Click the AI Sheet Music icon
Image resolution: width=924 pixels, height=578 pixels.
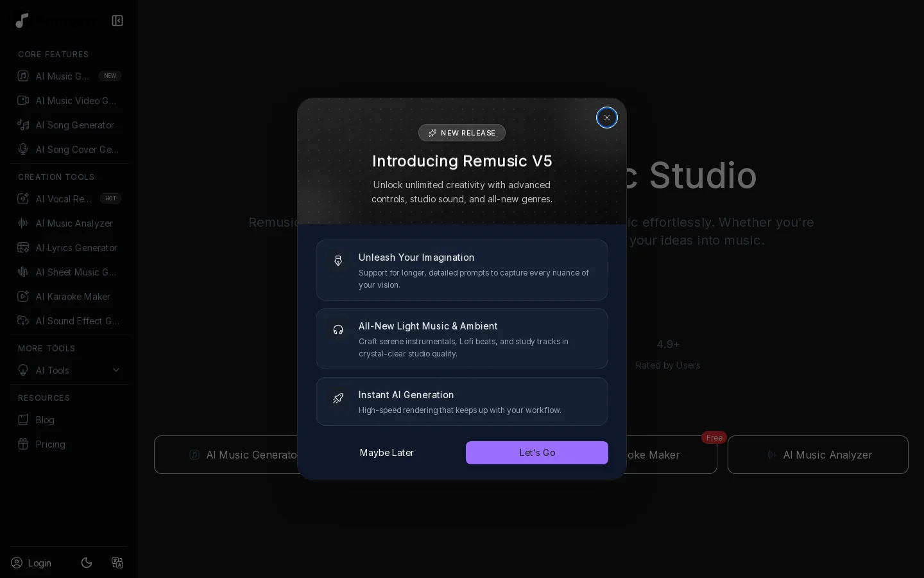(x=23, y=272)
